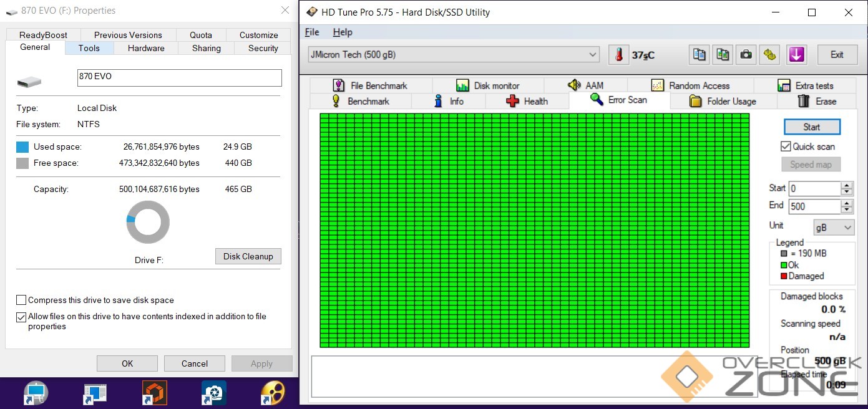This screenshot has width=868, height=409.
Task: Open the Extra tests tab
Action: pyautogui.click(x=805, y=85)
